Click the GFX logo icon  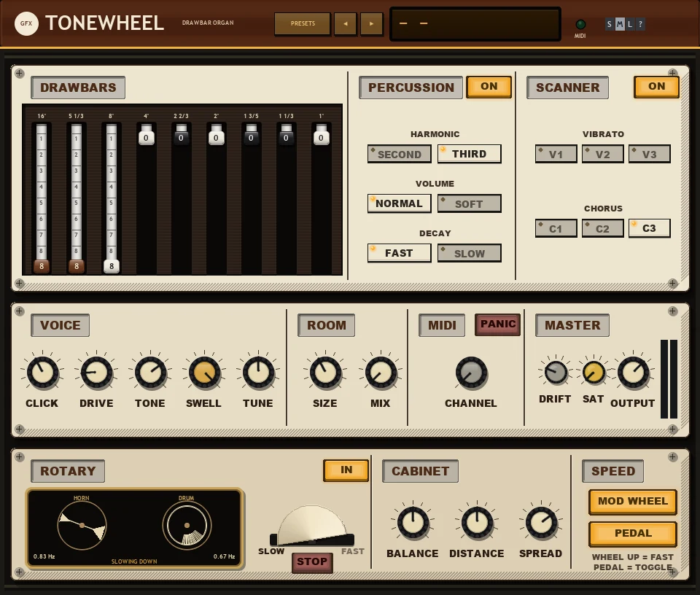pos(26,23)
